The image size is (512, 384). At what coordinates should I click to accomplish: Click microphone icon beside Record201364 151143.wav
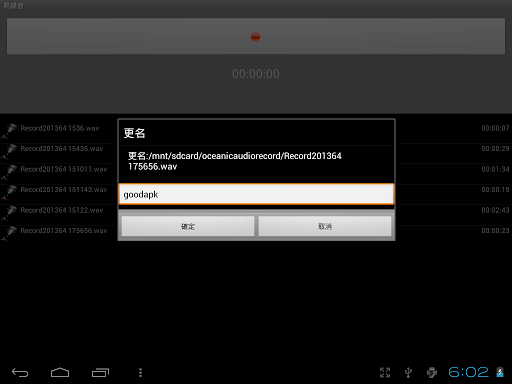coord(9,192)
